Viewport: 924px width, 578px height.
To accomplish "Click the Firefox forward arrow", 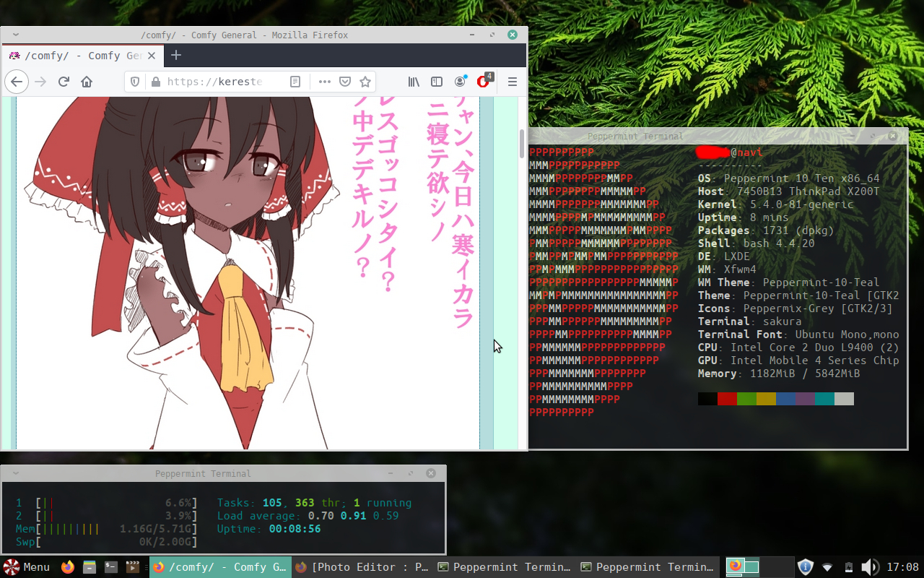I will pos(40,82).
